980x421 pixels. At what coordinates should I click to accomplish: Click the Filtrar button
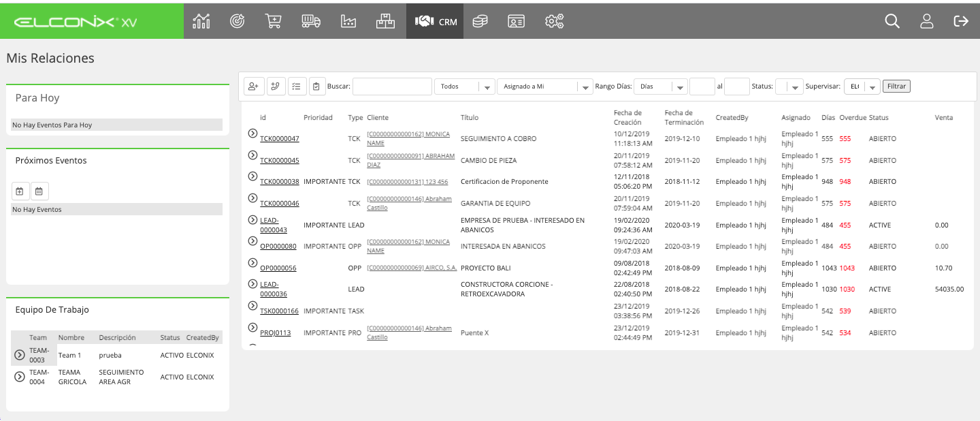pos(896,87)
